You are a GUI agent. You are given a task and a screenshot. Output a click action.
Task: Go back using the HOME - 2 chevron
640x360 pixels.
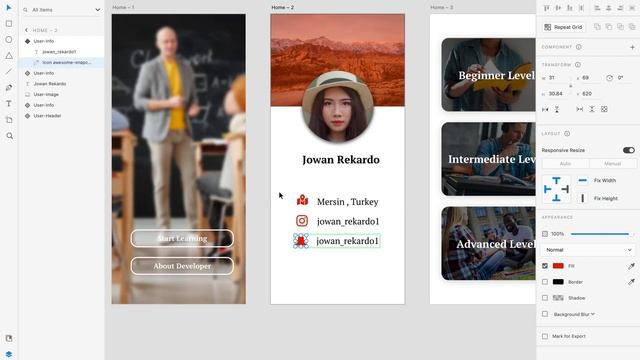(x=27, y=30)
